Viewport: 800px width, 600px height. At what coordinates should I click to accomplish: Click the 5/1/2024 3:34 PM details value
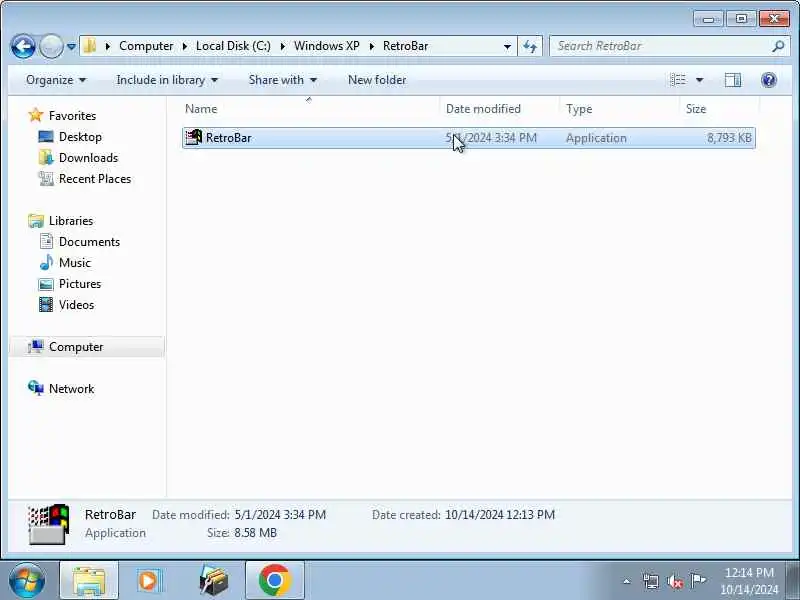pos(280,514)
